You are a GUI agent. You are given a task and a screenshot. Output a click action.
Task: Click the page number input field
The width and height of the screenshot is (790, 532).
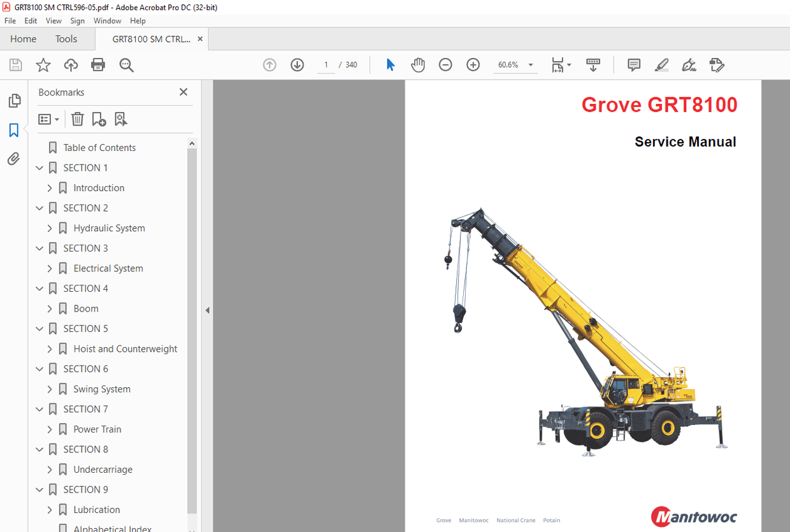(x=326, y=65)
